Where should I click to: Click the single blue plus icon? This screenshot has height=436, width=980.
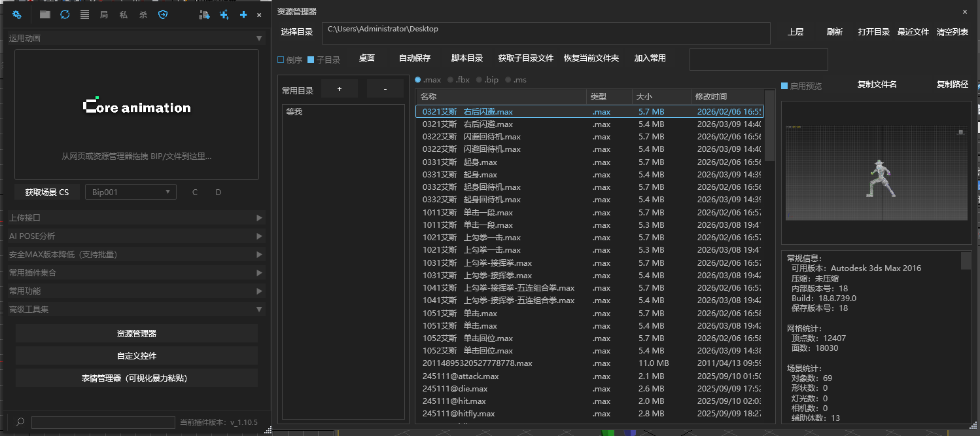point(243,14)
